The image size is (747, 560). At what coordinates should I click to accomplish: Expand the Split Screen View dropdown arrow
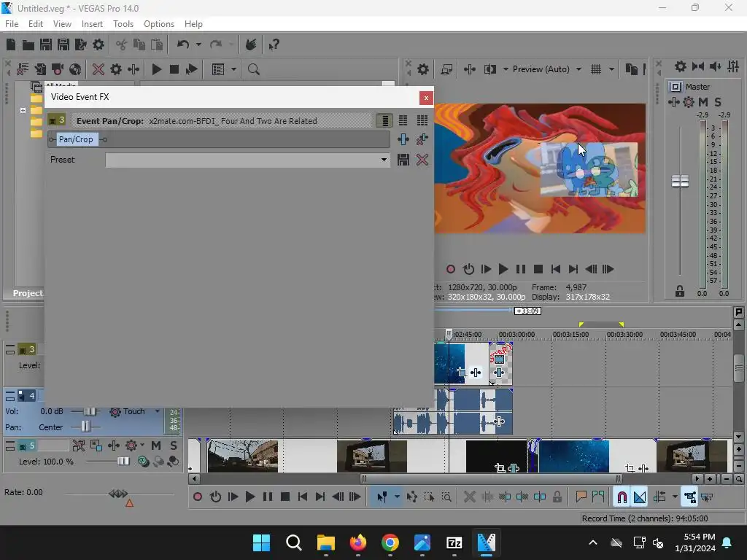coord(506,69)
